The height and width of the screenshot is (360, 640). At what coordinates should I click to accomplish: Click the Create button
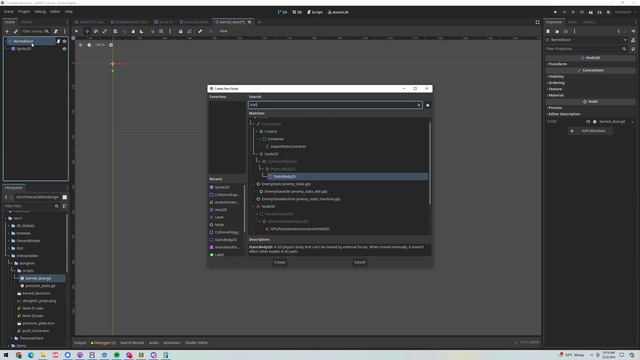click(x=280, y=262)
